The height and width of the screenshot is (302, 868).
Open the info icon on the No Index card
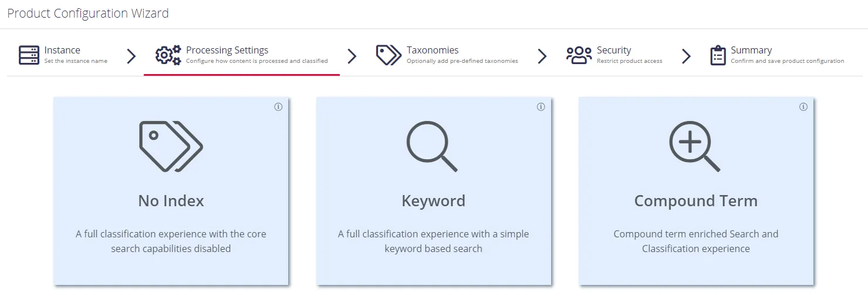point(278,107)
